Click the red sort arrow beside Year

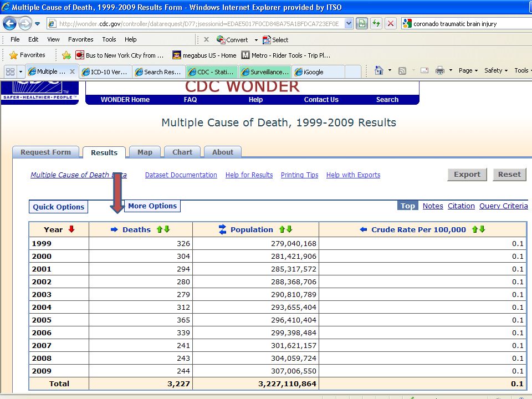71,229
